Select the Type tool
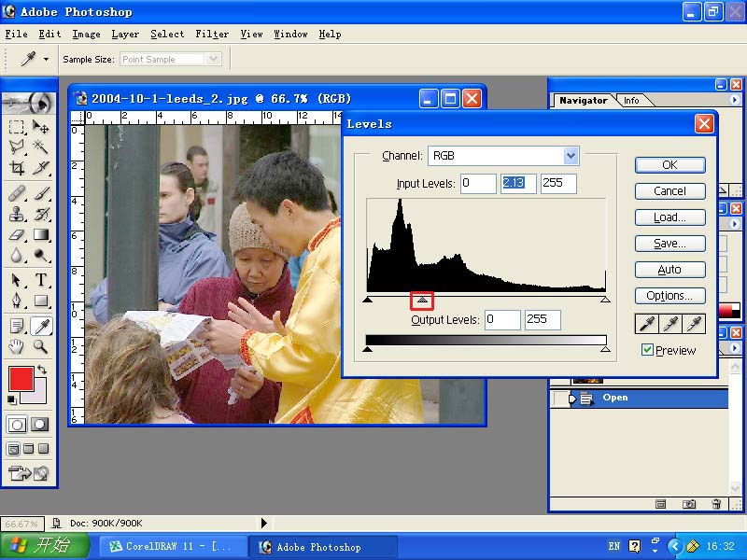The height and width of the screenshot is (560, 747). pyautogui.click(x=41, y=280)
